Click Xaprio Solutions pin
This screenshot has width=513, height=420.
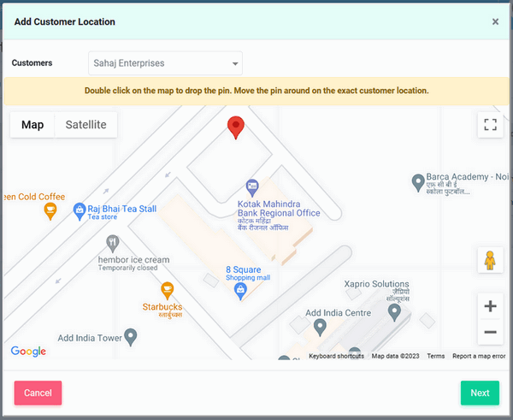pyautogui.click(x=394, y=312)
